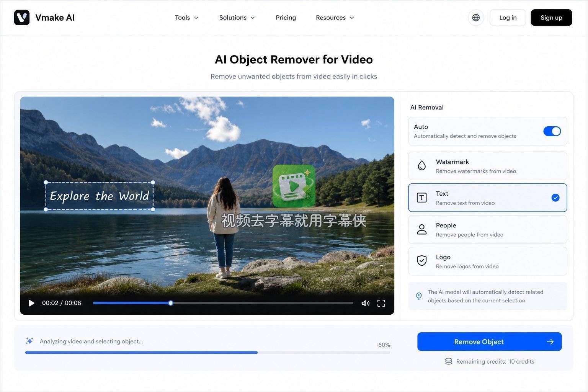Click the green video app icon overlay
Viewport: 588px width, 392px height.
pos(294,186)
